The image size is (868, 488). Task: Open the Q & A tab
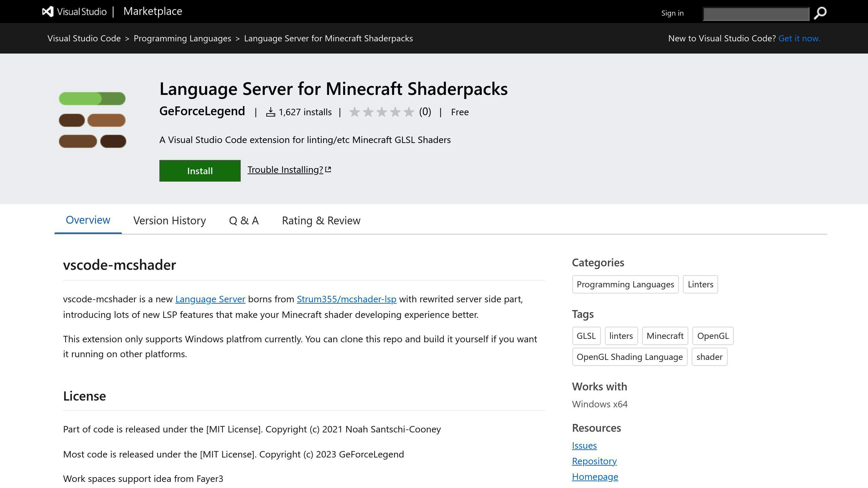pyautogui.click(x=244, y=221)
